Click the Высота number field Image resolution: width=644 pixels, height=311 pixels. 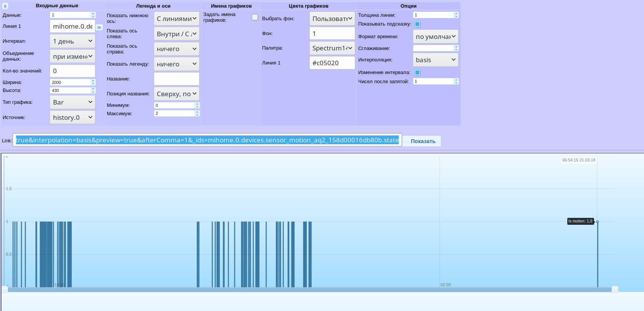click(x=70, y=90)
